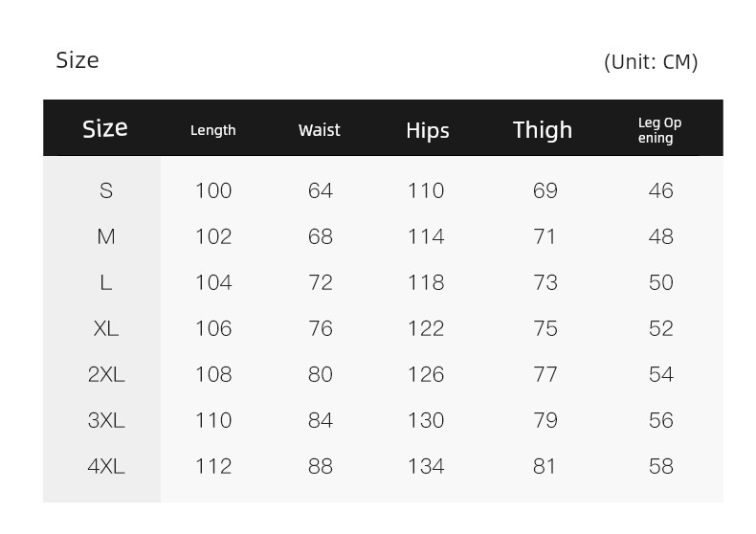Click leg opening value 52 for XL
The width and height of the screenshot is (756, 534).
pyautogui.click(x=661, y=328)
